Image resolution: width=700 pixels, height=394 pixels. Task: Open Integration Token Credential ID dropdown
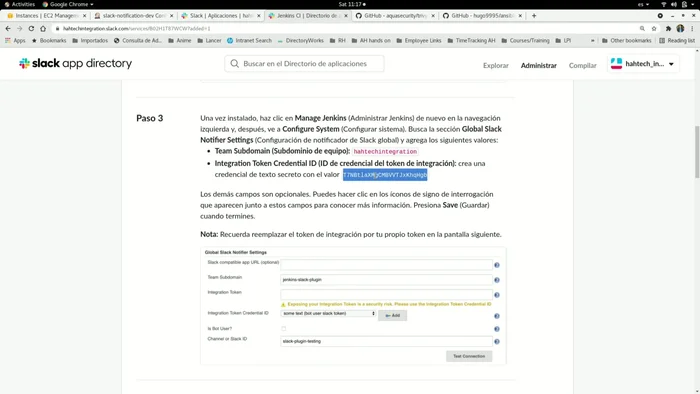pos(328,314)
